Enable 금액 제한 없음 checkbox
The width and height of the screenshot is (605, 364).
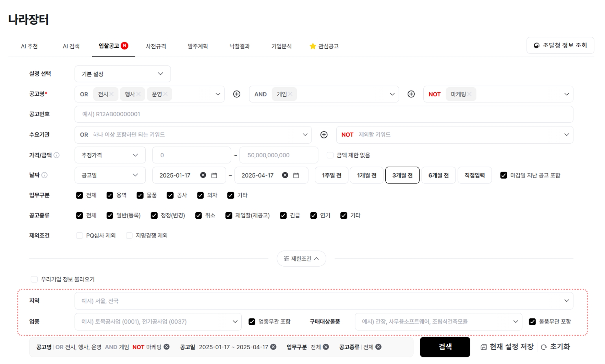point(330,155)
